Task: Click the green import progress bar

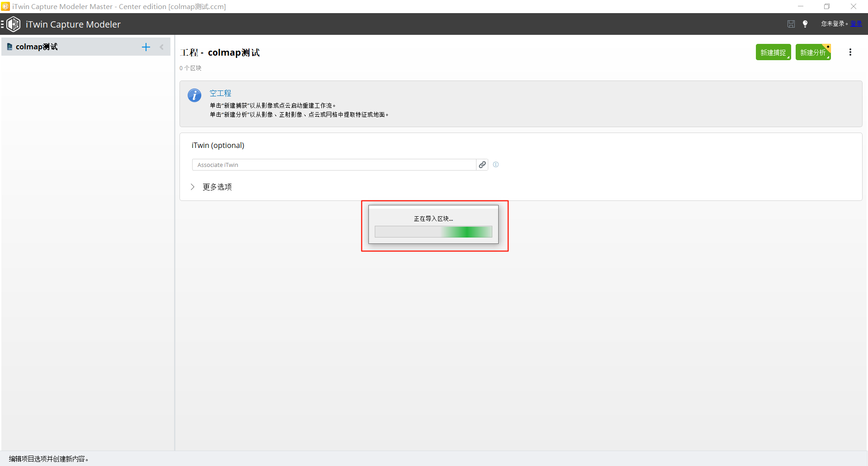Action: (433, 232)
